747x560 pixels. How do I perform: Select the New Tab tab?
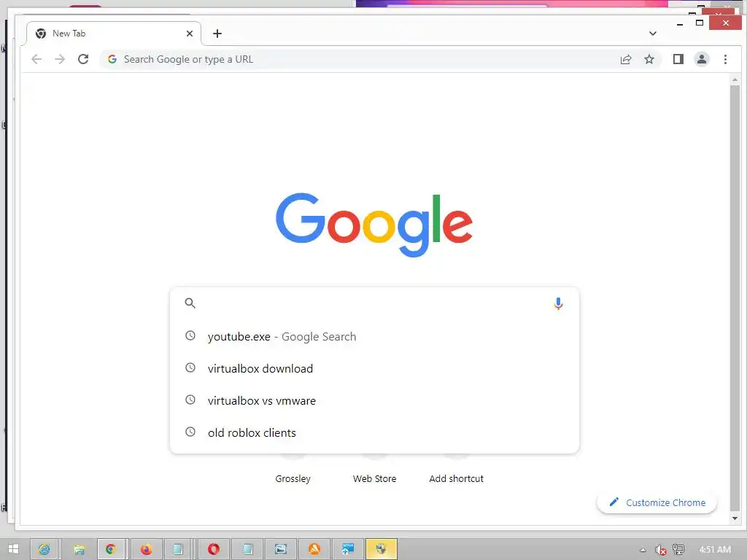pyautogui.click(x=113, y=34)
